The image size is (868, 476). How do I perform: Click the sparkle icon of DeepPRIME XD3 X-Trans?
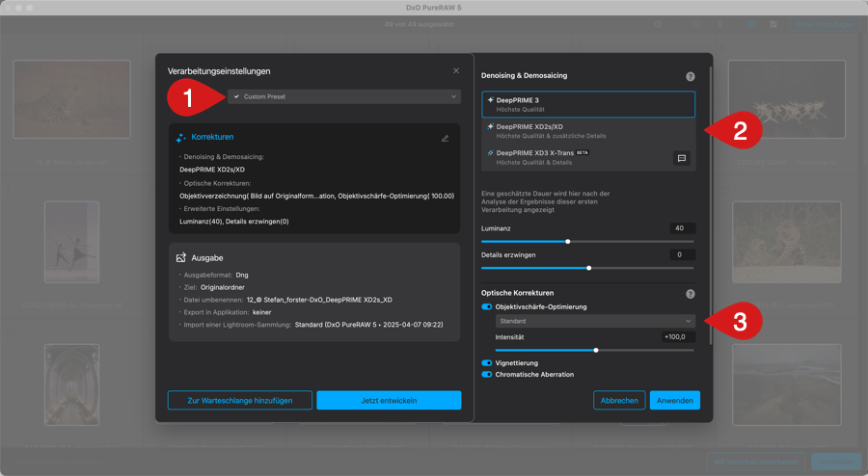(490, 153)
